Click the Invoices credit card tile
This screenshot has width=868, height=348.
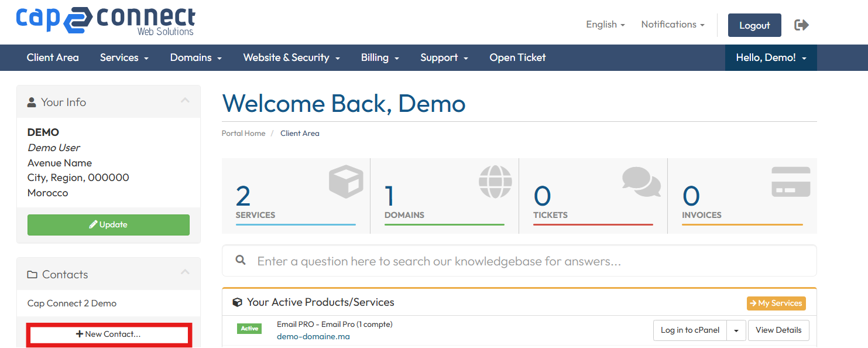click(742, 196)
